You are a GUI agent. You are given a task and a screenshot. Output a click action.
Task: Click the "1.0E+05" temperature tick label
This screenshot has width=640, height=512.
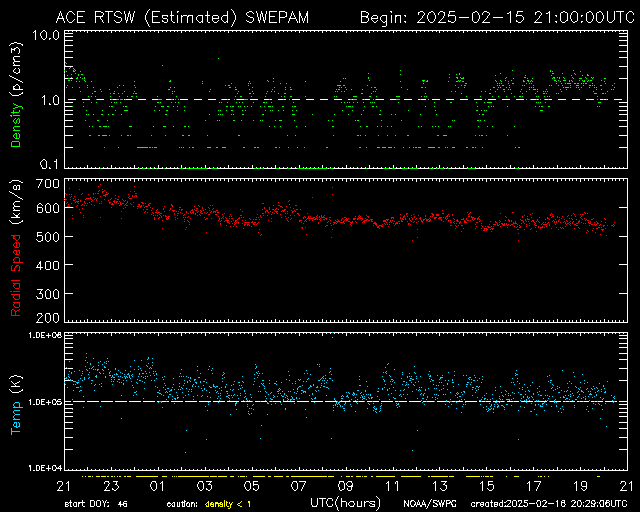point(45,402)
